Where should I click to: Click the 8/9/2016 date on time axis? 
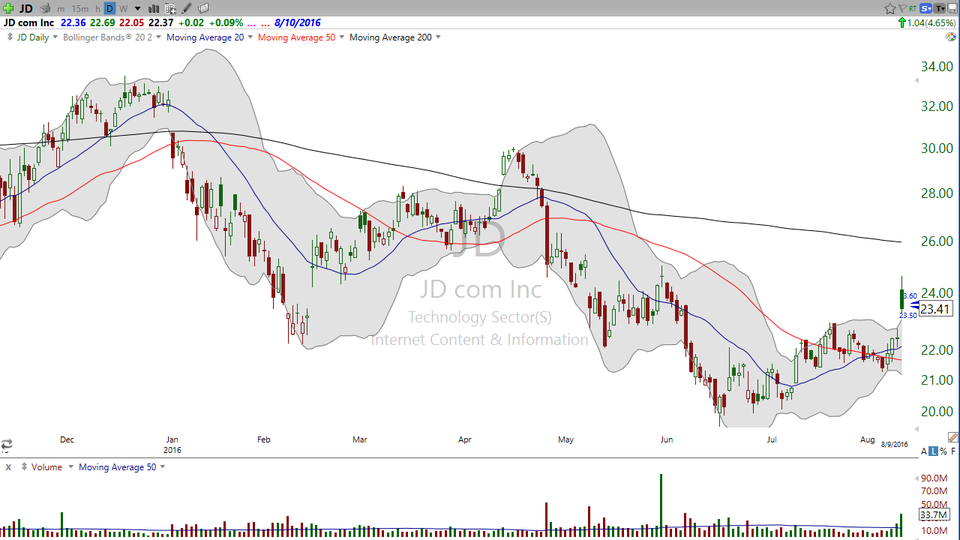(x=894, y=444)
